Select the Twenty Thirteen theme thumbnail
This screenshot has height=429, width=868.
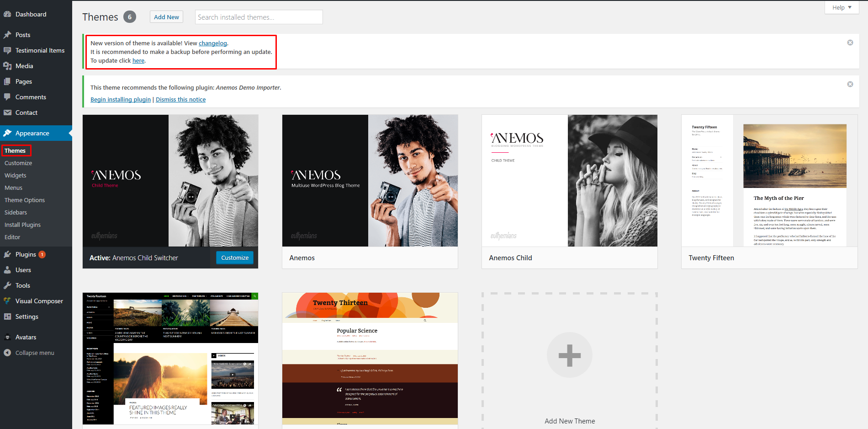pyautogui.click(x=370, y=359)
